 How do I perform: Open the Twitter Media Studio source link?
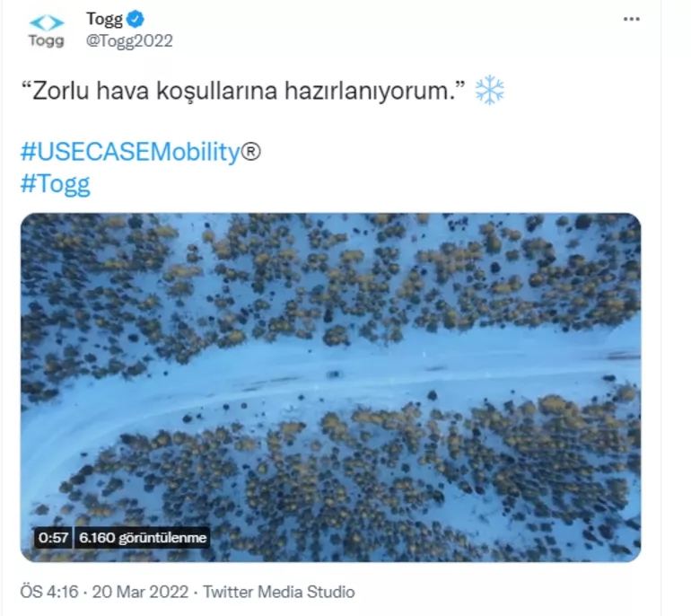click(279, 592)
